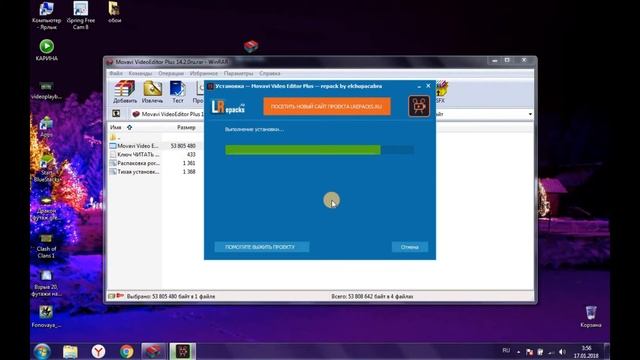Close the installer dialog with X
The height and width of the screenshot is (360, 640).
click(x=428, y=86)
